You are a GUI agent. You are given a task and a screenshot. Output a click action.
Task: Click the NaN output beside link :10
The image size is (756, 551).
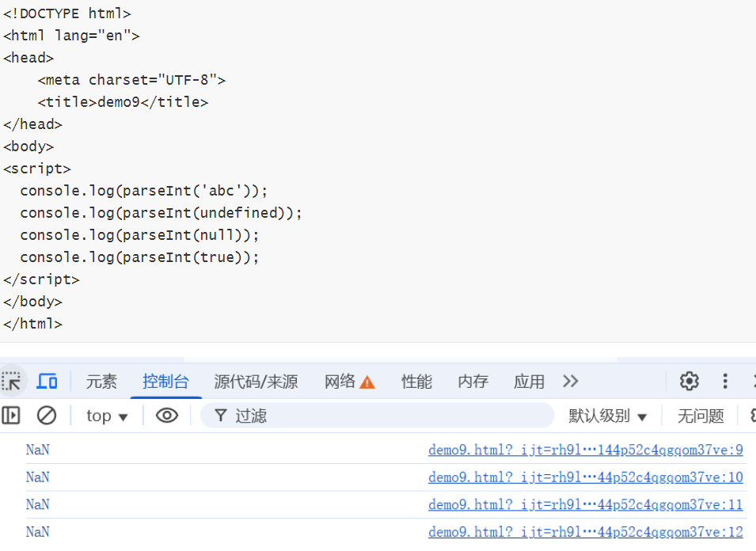click(38, 477)
